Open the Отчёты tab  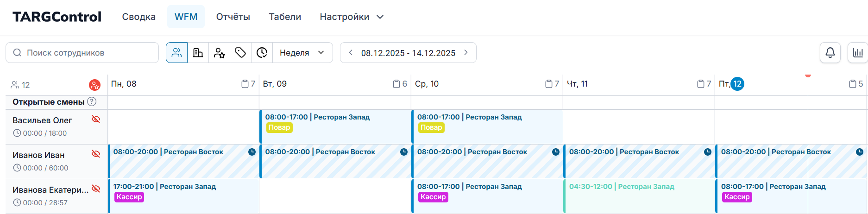point(233,17)
